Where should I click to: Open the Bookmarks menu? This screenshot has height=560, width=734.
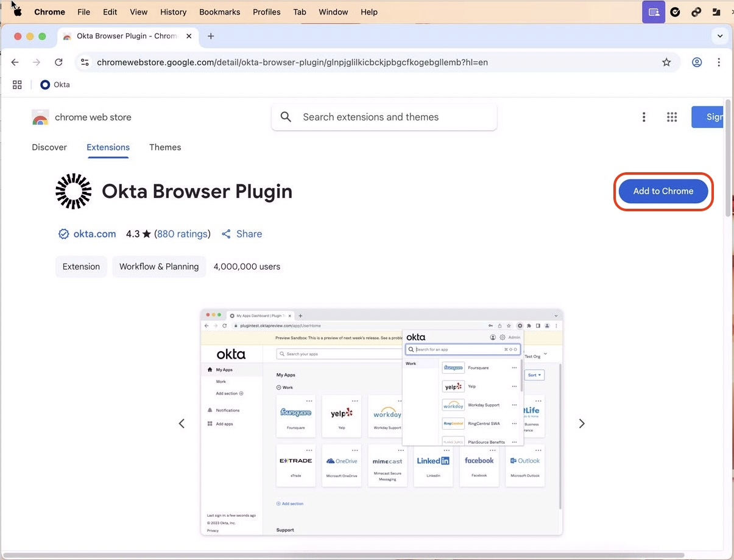219,12
